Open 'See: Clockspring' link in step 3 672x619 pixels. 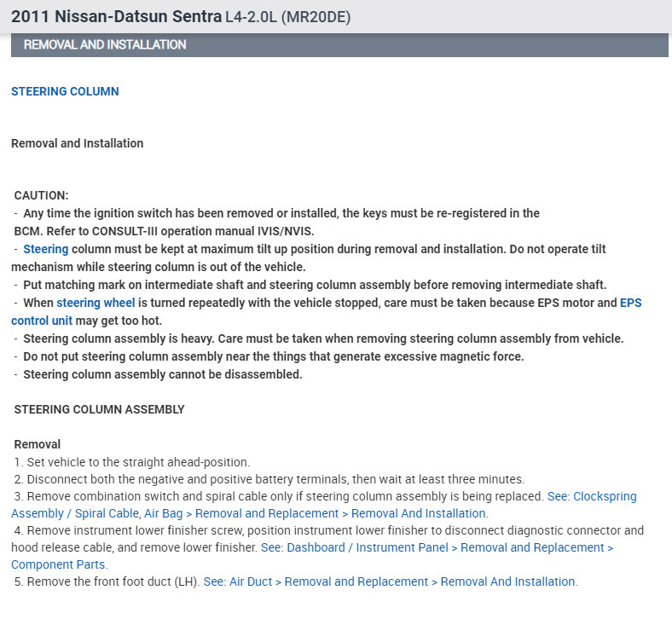[592, 496]
